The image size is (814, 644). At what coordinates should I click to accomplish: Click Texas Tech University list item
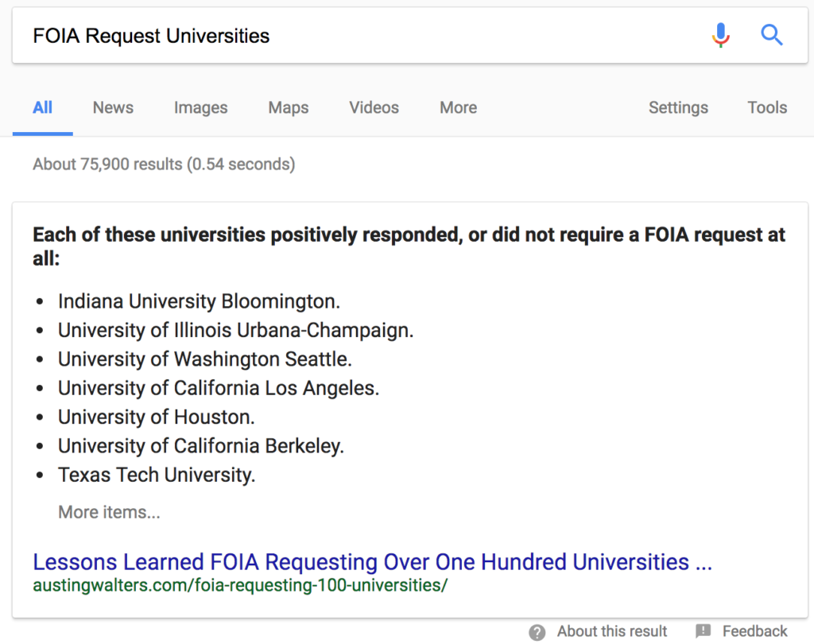pos(157,475)
